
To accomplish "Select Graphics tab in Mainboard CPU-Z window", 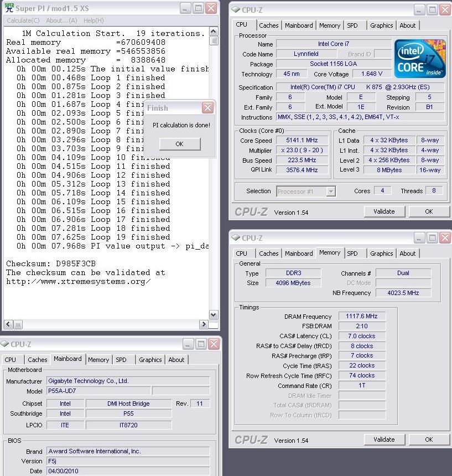I will point(150,360).
